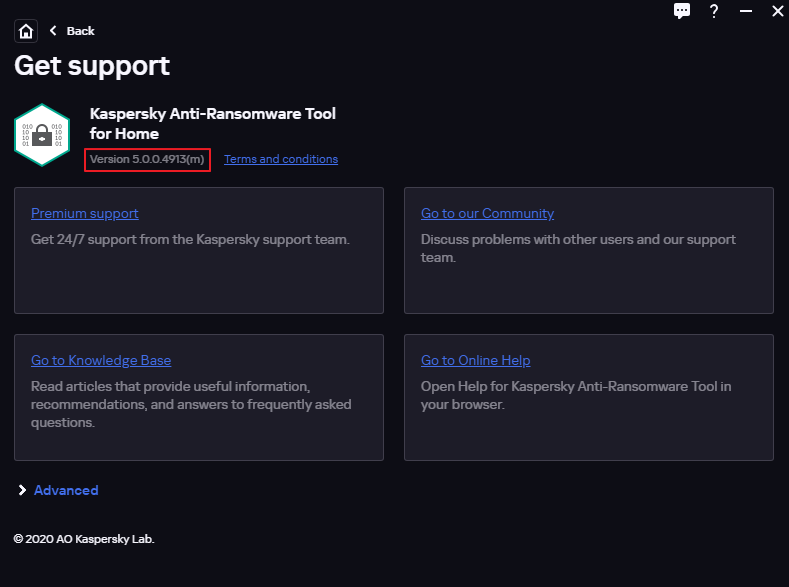Open the Terms and conditions link
This screenshot has height=587, width=789.
click(281, 159)
